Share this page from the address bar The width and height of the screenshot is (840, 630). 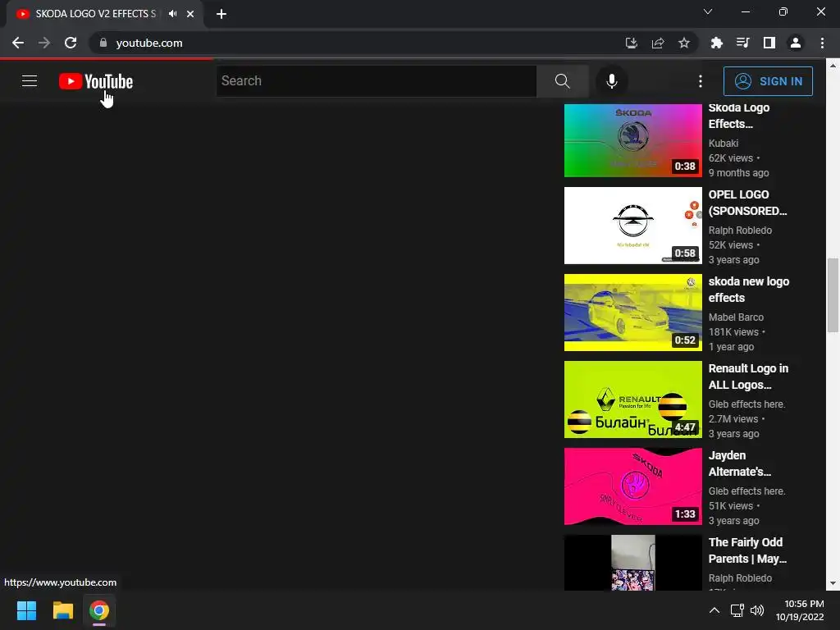coord(658,43)
